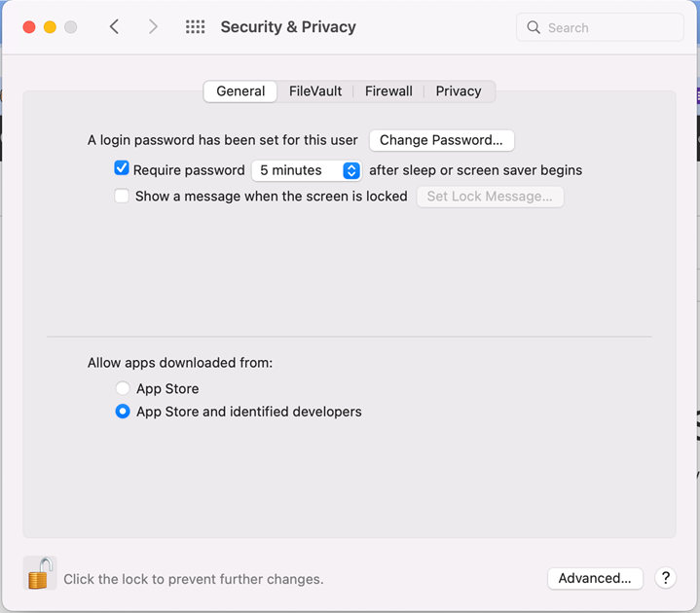This screenshot has height=613, width=700.
Task: Toggle the Require password checkbox
Action: (x=122, y=168)
